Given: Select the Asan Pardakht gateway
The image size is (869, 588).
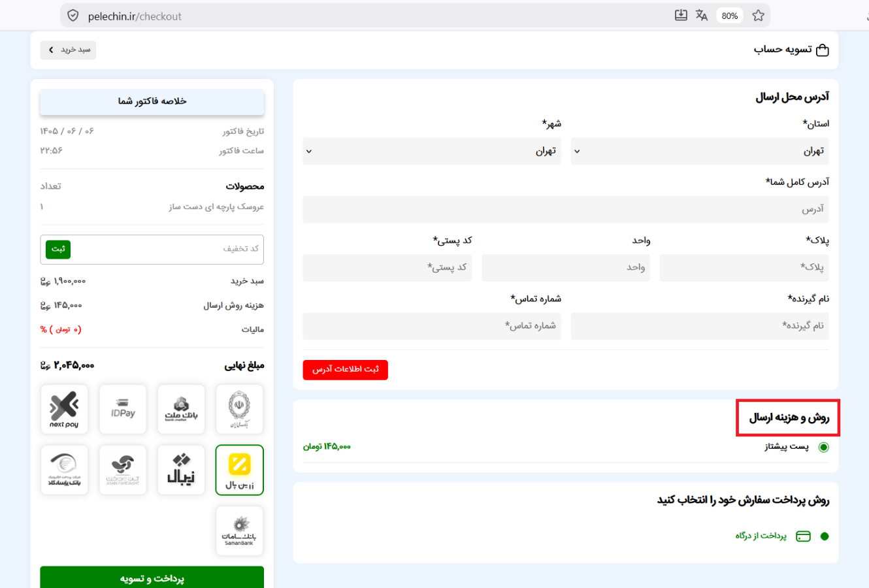Looking at the screenshot, I should 123,470.
